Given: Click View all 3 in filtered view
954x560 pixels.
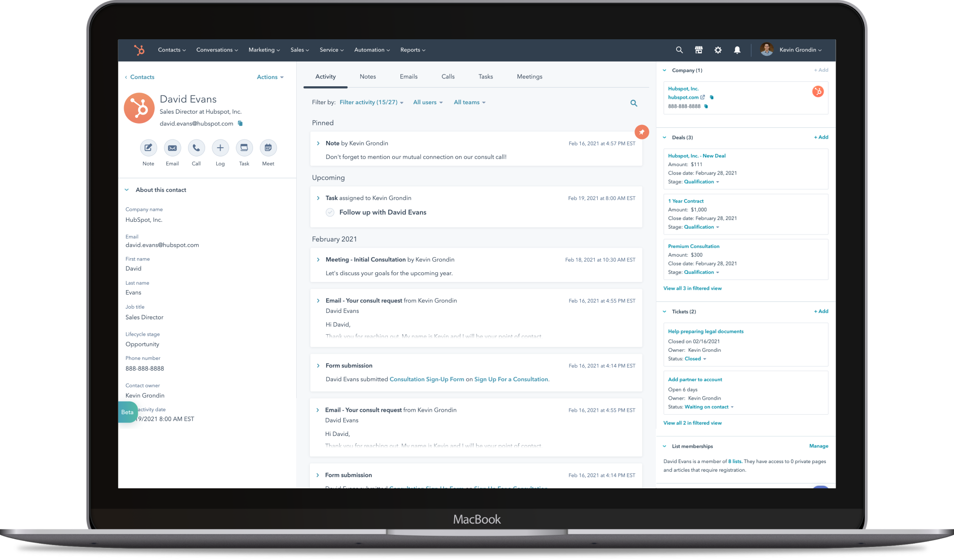Looking at the screenshot, I should (x=692, y=288).
